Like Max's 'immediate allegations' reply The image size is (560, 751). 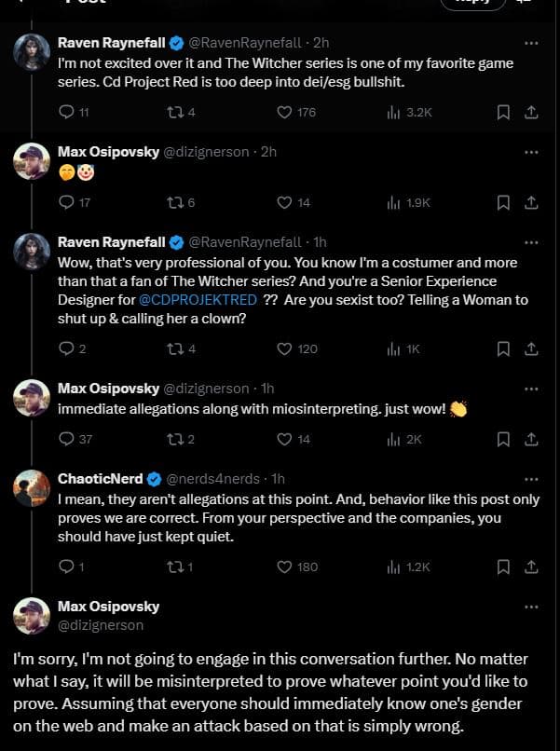pyautogui.click(x=285, y=439)
